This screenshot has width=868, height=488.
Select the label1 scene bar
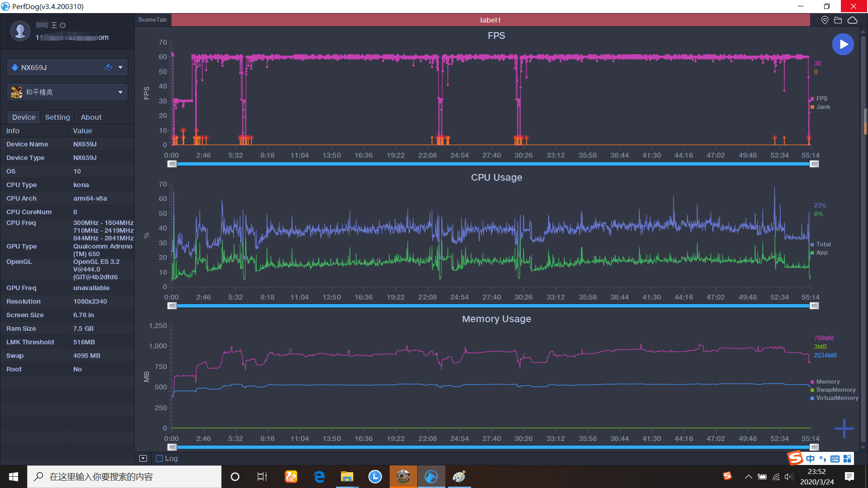click(491, 20)
